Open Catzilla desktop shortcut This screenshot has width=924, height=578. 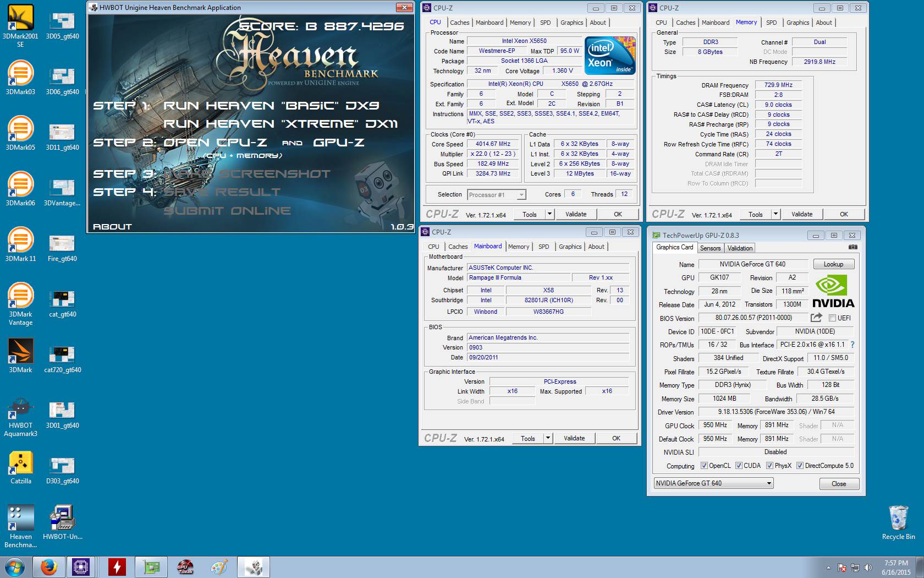(x=20, y=467)
